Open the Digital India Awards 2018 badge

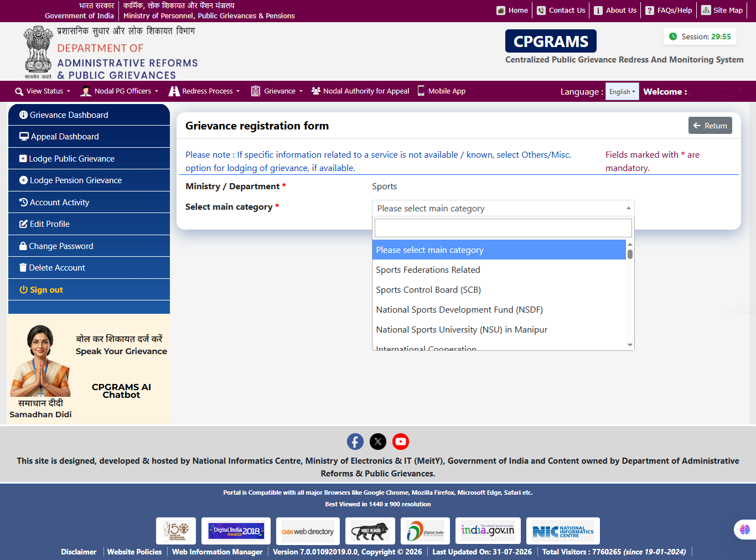coord(236,531)
